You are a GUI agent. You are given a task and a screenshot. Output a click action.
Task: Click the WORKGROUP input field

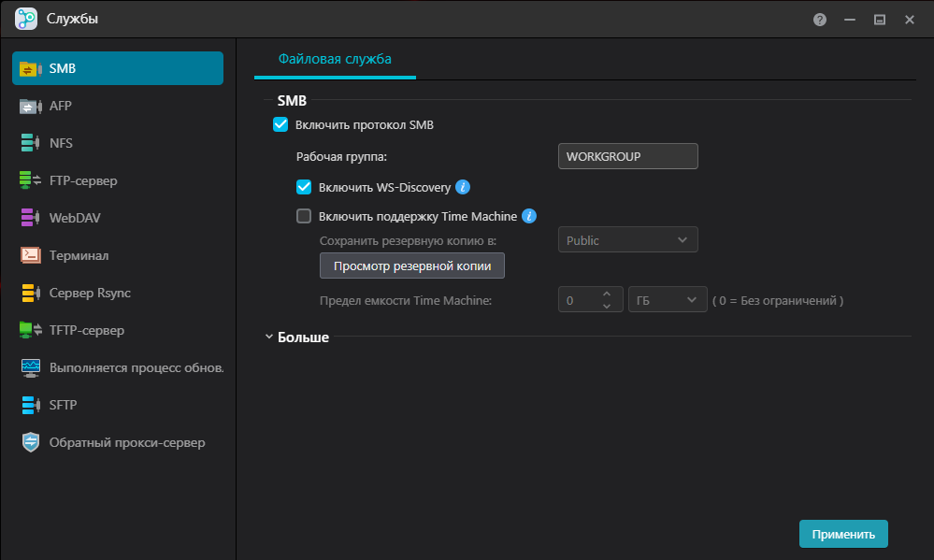pyautogui.click(x=627, y=156)
